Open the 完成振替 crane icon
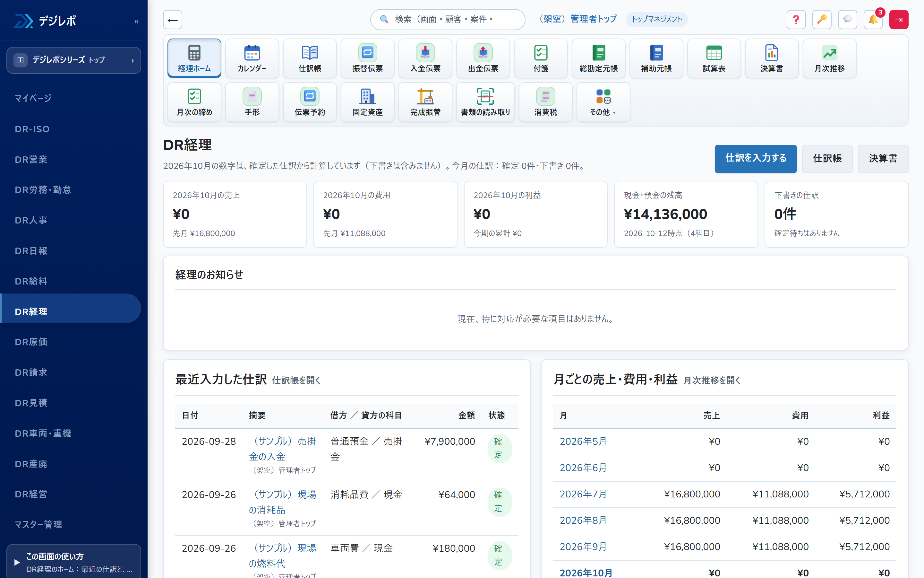 (425, 102)
